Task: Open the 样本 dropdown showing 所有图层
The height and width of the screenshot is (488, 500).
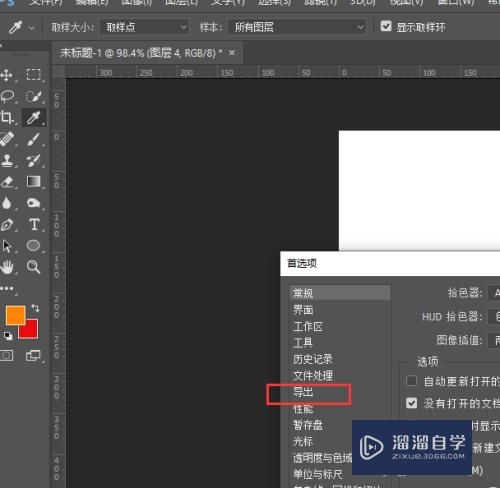Action: (x=297, y=27)
